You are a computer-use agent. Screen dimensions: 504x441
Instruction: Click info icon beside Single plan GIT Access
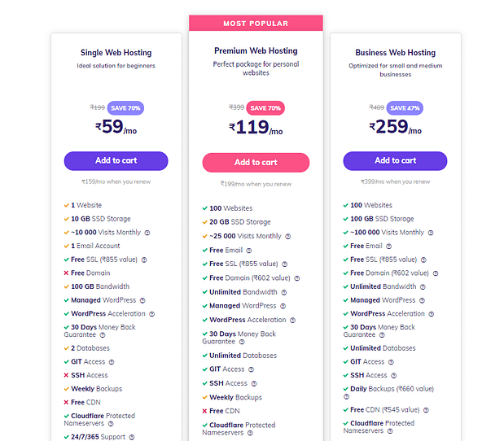click(x=112, y=362)
